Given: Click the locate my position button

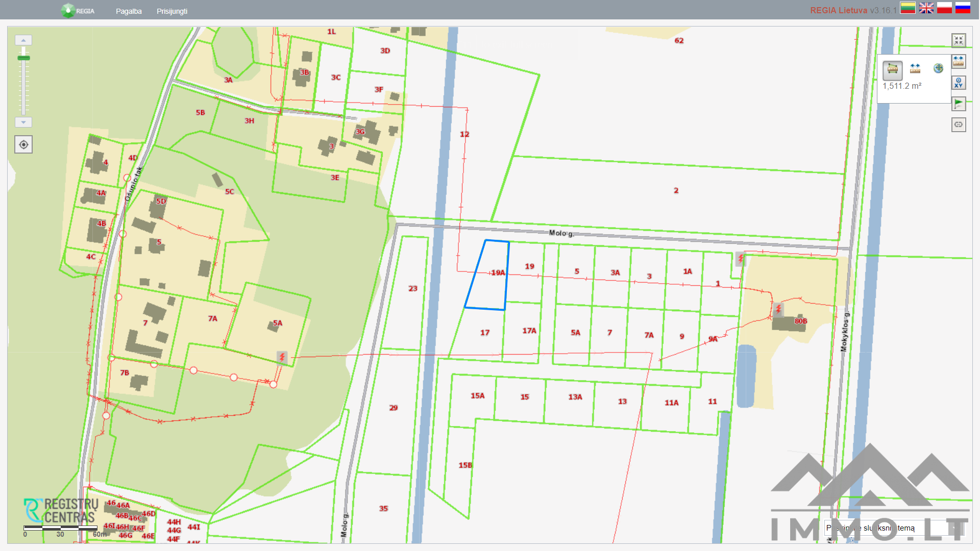Looking at the screenshot, I should [x=23, y=145].
